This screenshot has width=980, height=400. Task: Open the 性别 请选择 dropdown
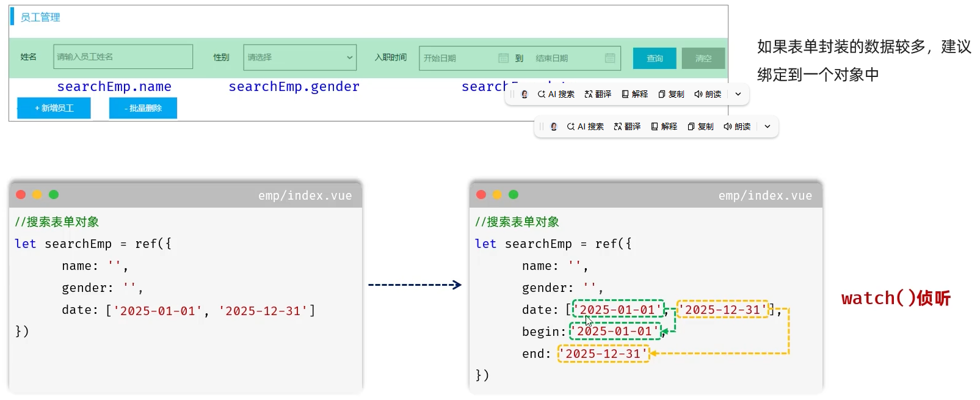[x=299, y=57]
